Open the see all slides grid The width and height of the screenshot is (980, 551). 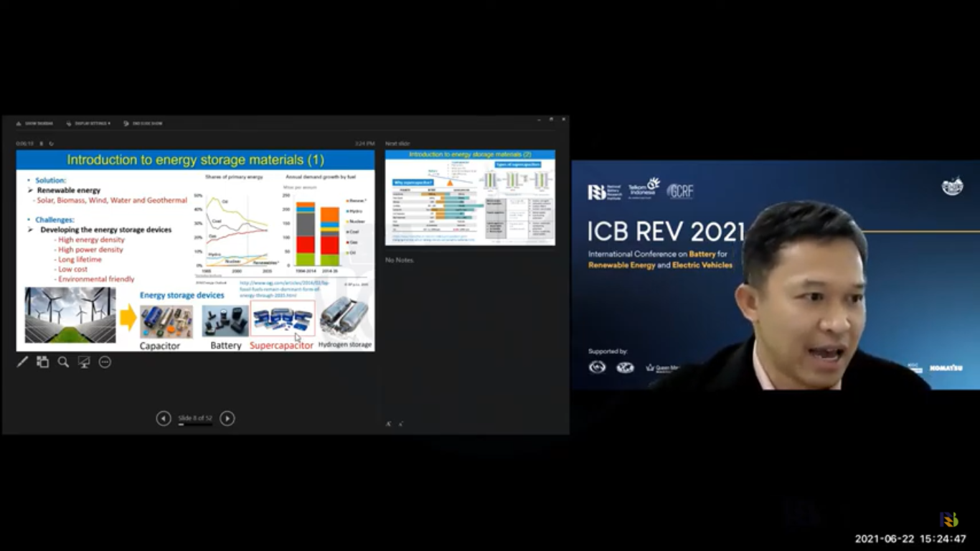[x=43, y=362]
